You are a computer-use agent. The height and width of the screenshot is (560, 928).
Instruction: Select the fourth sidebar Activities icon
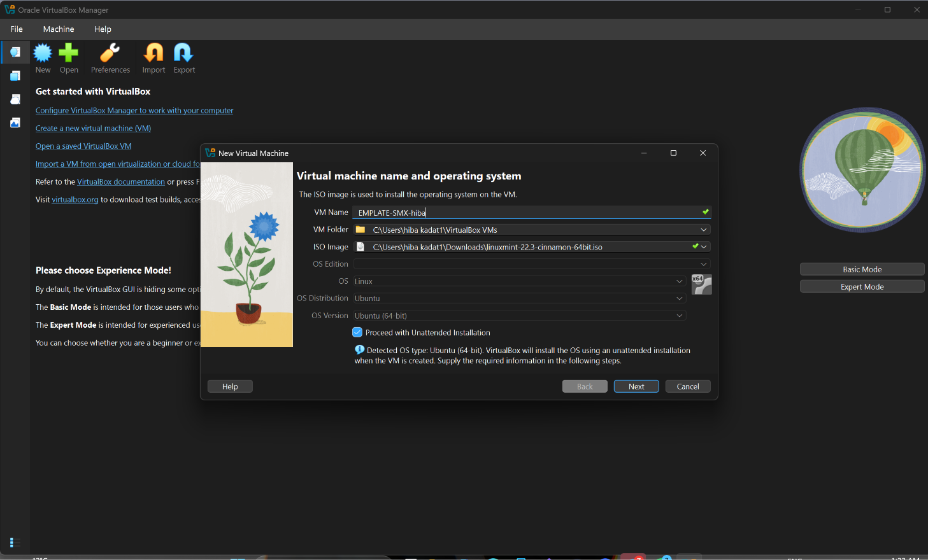(15, 123)
